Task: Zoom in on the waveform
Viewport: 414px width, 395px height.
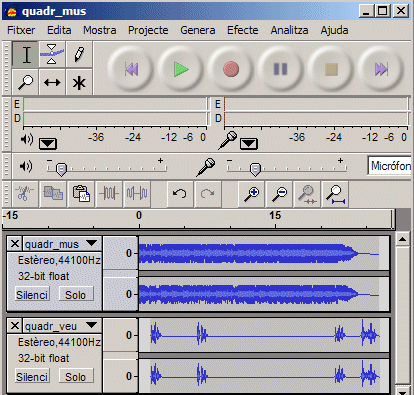Action: (x=252, y=194)
